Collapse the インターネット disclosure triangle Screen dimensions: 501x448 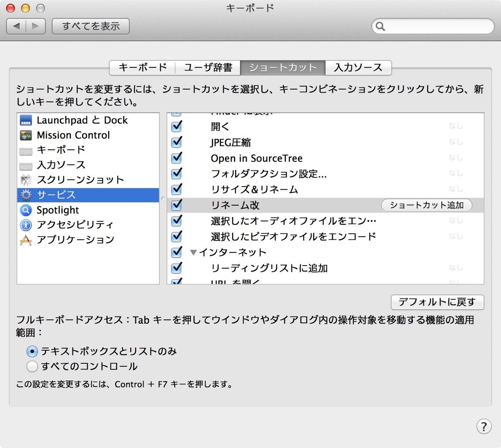coord(194,252)
